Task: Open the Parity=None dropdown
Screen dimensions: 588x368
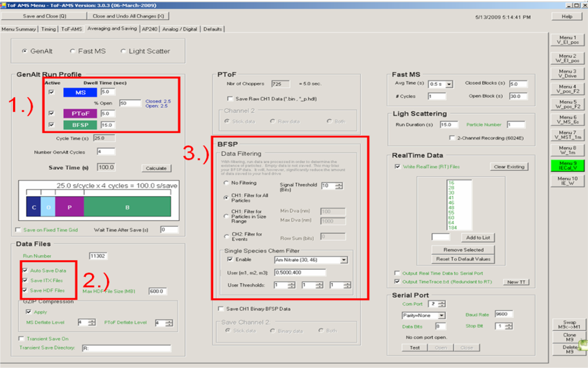Action: tap(441, 316)
